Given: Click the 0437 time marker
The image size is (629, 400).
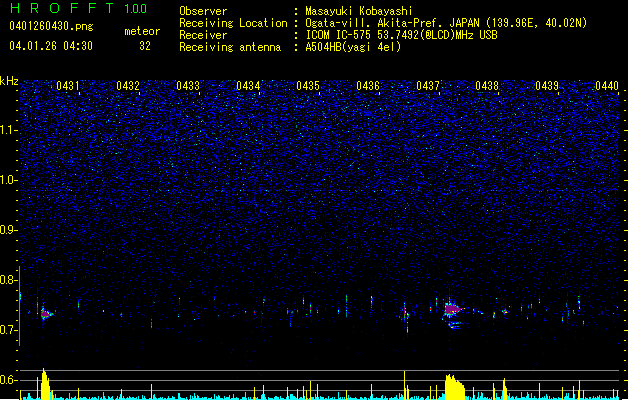Looking at the screenshot, I should coord(428,85).
